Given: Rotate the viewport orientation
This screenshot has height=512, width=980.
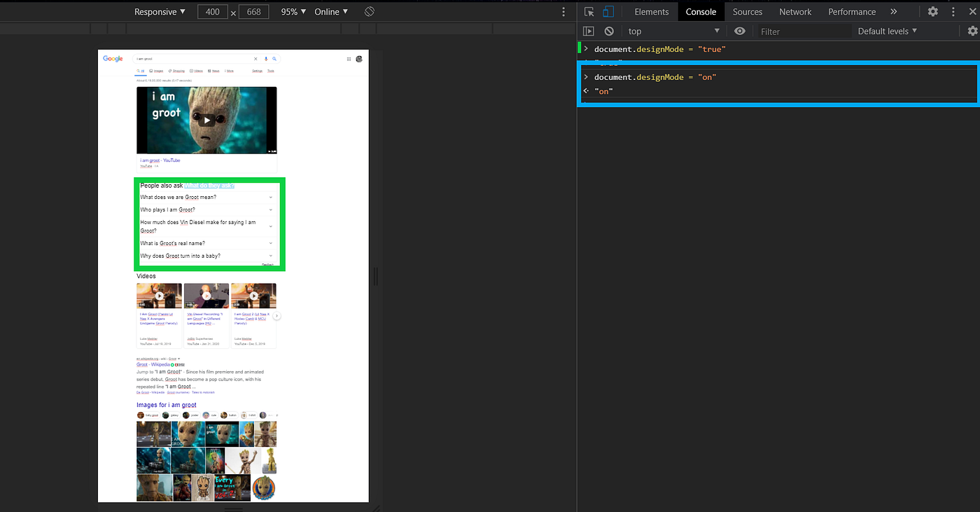Looking at the screenshot, I should click(370, 12).
